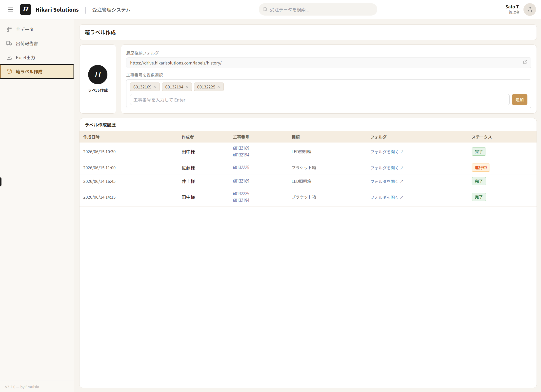Image resolution: width=541 pixels, height=392 pixels.
Task: Open folder link for 2026/06/14 14:15 row
Action: 387,197
